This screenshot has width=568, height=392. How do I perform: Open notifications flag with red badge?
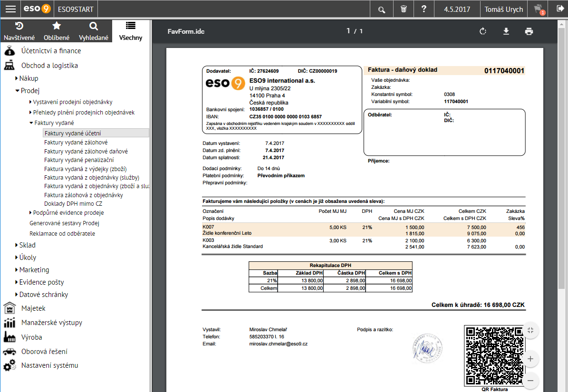pos(539,10)
